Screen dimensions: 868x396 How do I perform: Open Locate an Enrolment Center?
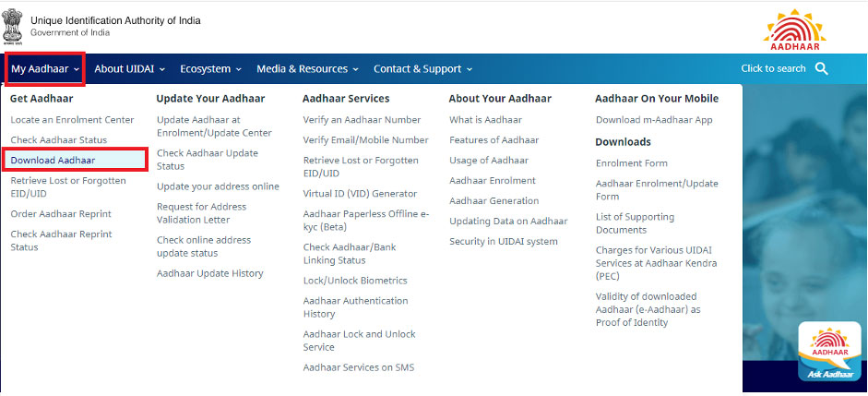pyautogui.click(x=73, y=120)
